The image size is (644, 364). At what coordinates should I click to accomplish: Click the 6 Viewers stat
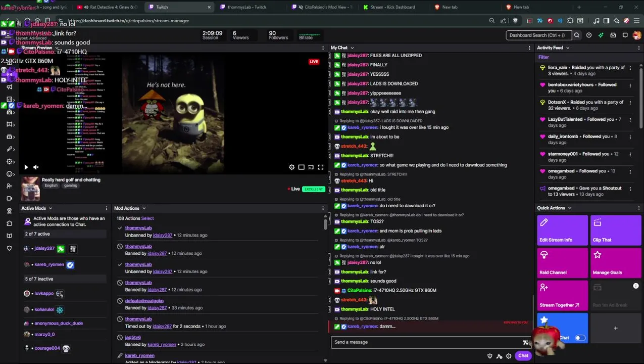pyautogui.click(x=240, y=35)
